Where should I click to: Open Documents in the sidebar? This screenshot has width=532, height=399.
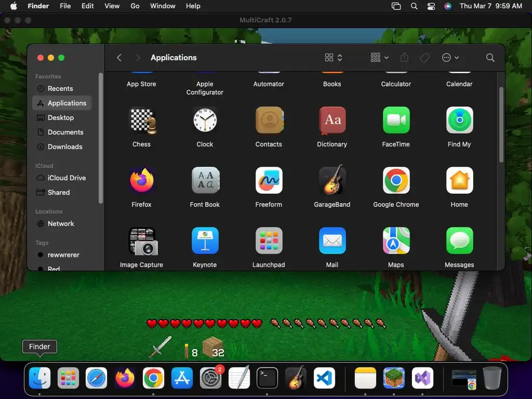pos(62,132)
